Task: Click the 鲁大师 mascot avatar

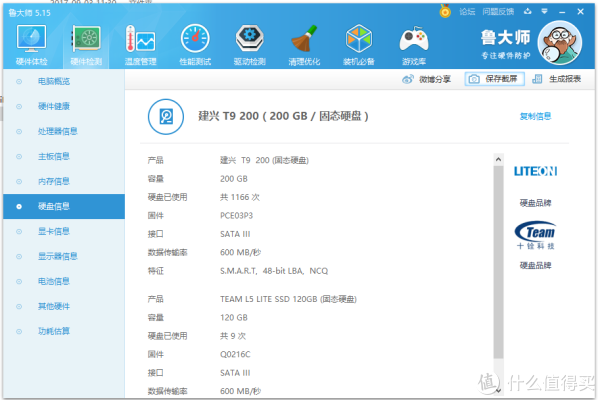Action: coord(560,43)
